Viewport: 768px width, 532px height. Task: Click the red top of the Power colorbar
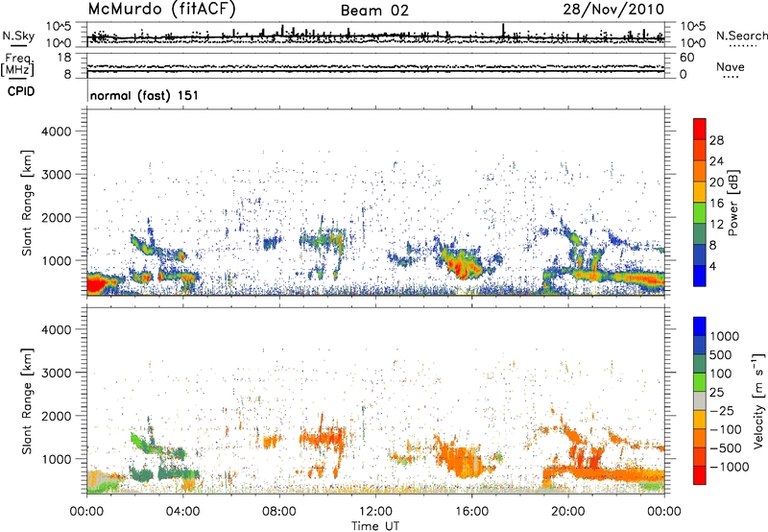[700, 129]
